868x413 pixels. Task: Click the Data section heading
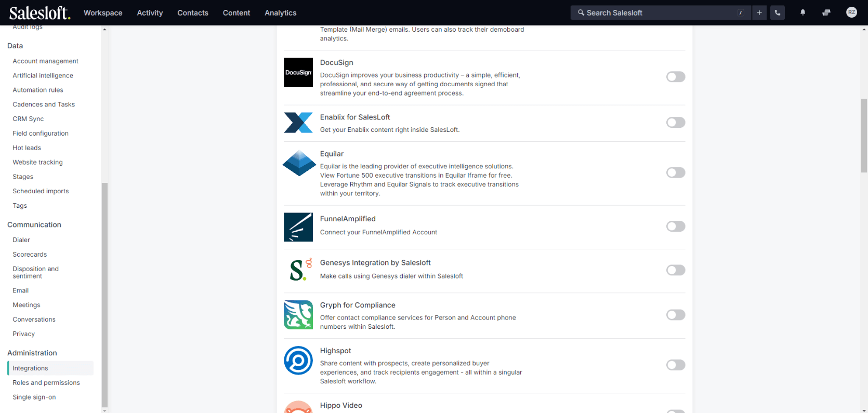click(15, 46)
